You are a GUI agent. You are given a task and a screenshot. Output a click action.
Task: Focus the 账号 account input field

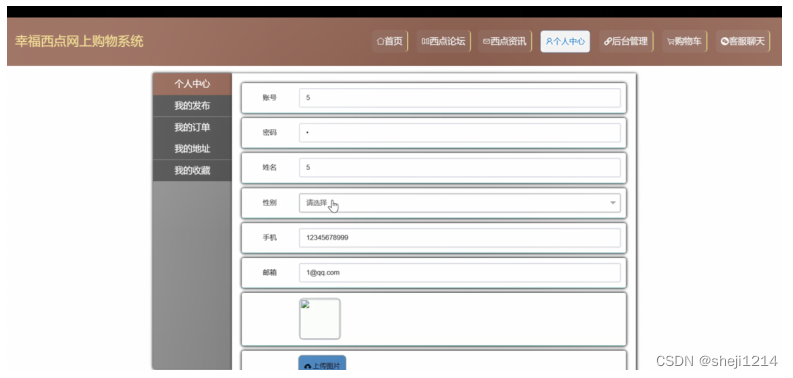460,98
